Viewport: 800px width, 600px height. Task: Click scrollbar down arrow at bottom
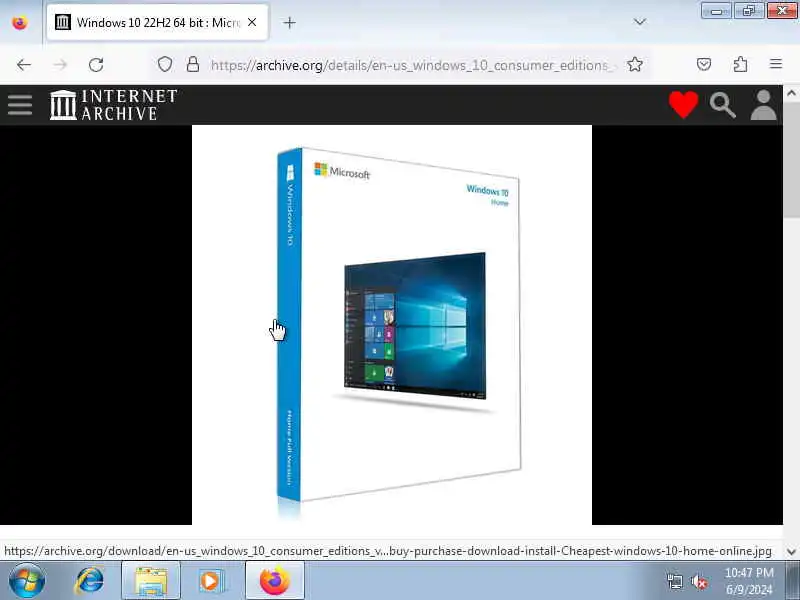click(x=791, y=552)
